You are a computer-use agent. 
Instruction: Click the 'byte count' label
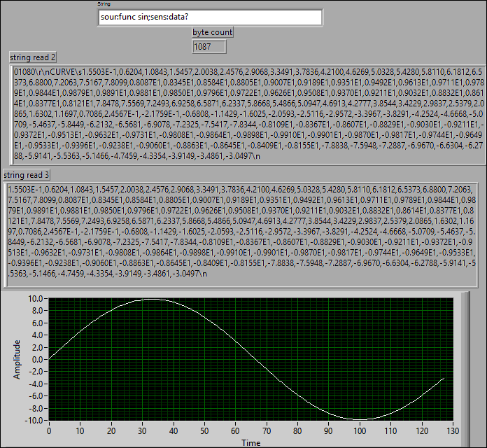click(213, 32)
